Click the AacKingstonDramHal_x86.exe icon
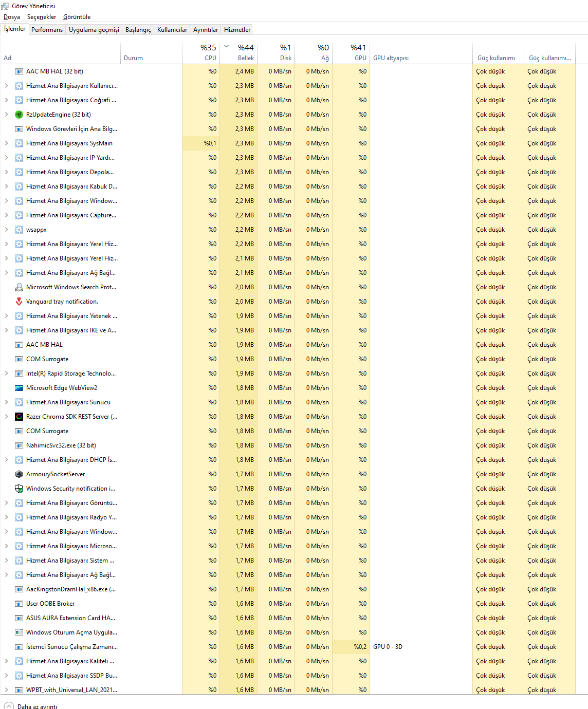588x709 pixels. point(19,589)
